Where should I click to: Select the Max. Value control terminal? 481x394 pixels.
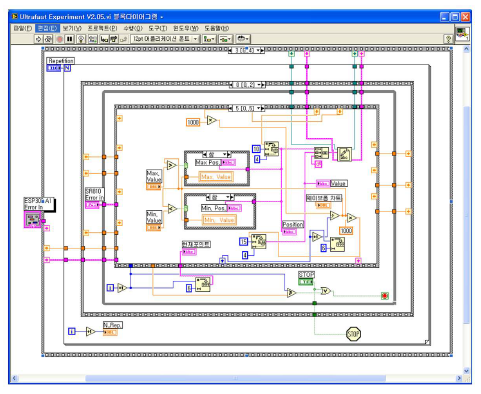[x=154, y=187]
